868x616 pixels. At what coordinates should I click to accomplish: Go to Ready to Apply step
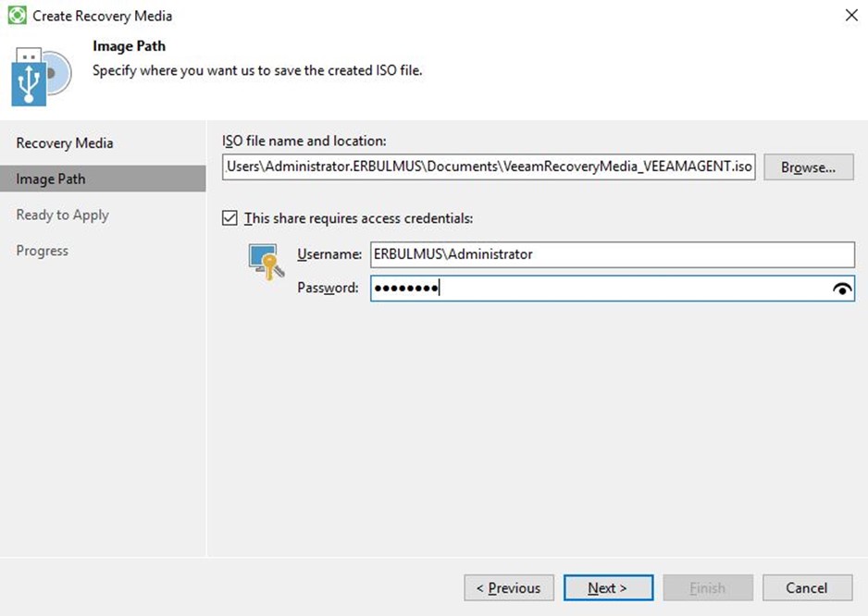(62, 215)
